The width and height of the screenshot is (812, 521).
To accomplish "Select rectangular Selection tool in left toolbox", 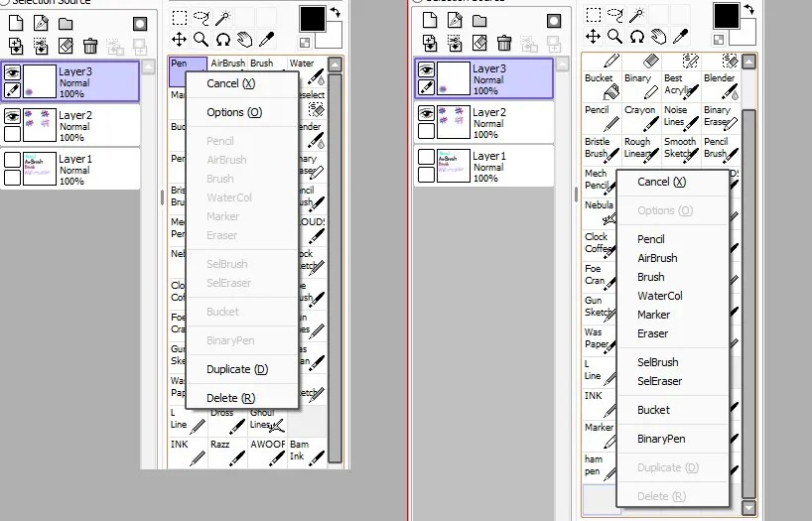I will click(x=180, y=18).
